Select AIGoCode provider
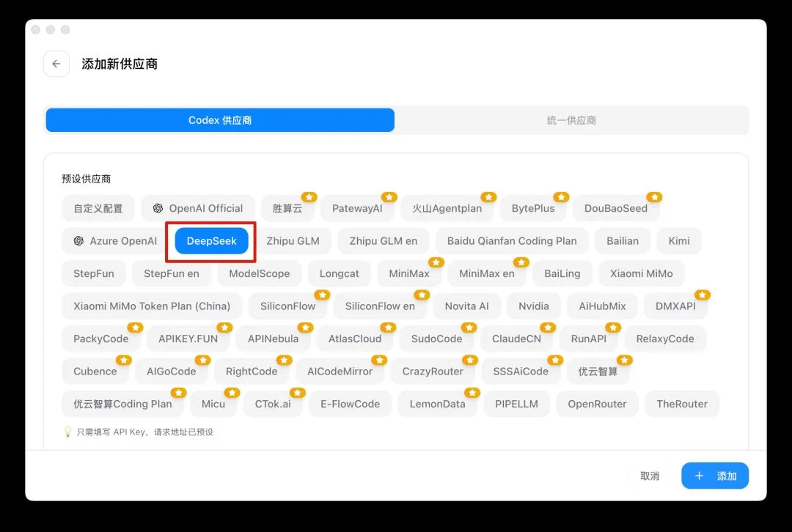Screen dimensions: 792x532 click(x=171, y=372)
